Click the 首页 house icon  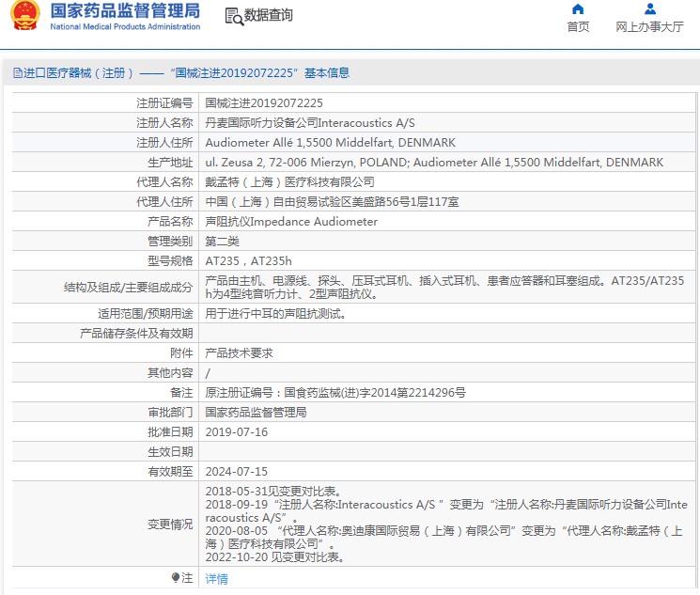click(x=578, y=9)
